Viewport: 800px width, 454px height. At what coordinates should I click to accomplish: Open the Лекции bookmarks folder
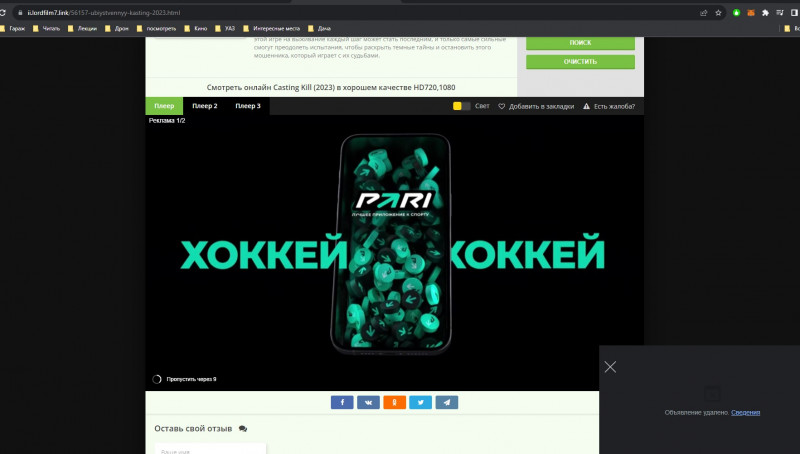point(82,29)
